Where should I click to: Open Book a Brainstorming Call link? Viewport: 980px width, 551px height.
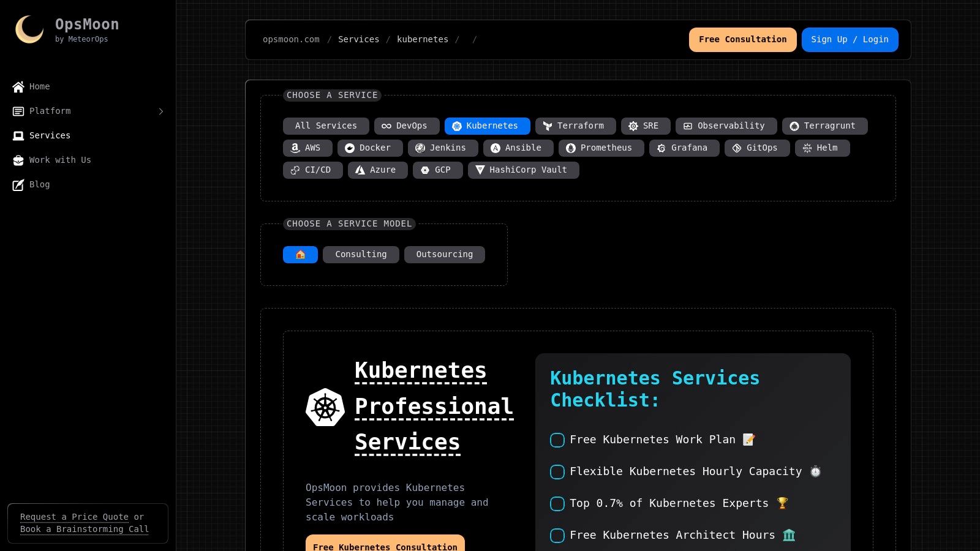click(84, 530)
